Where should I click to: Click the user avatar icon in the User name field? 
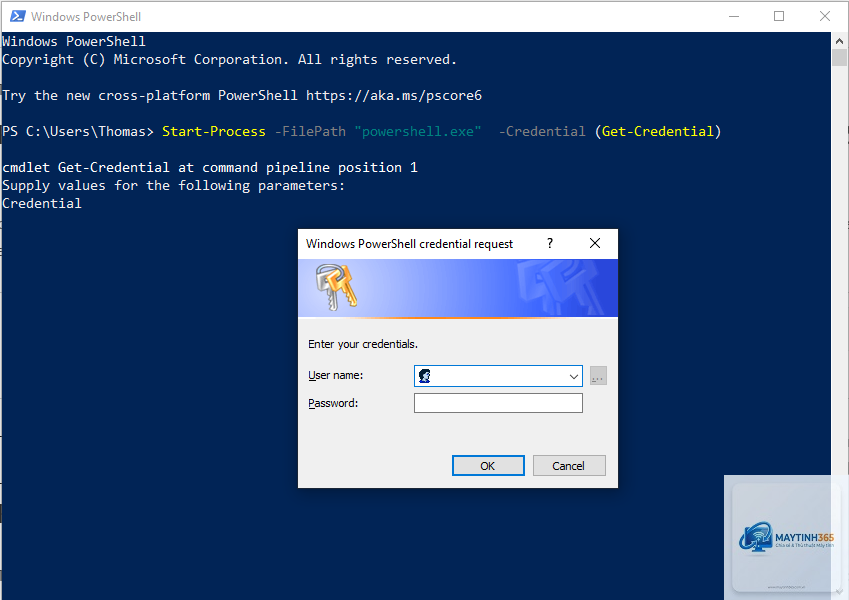pos(424,376)
